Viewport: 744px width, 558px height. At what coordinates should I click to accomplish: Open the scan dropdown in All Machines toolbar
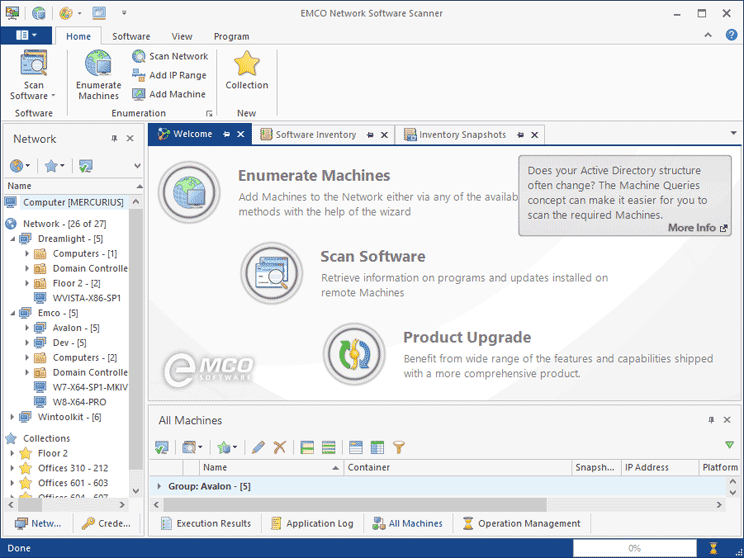click(192, 447)
